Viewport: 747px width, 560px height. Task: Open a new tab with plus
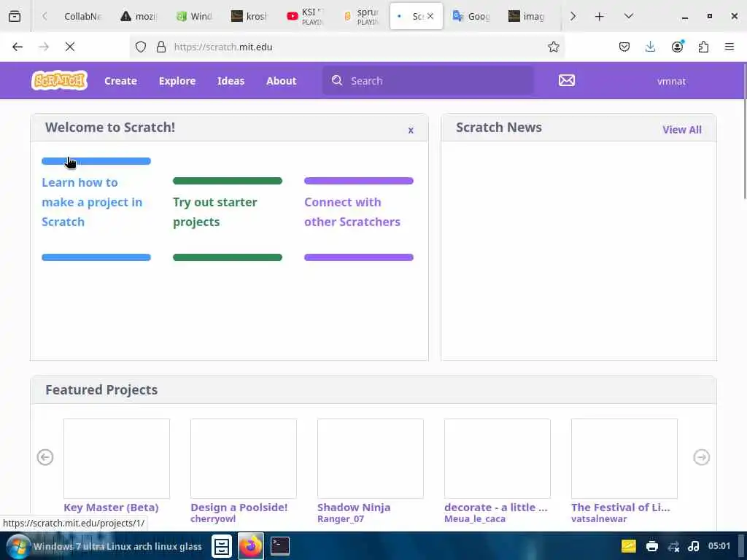point(600,17)
